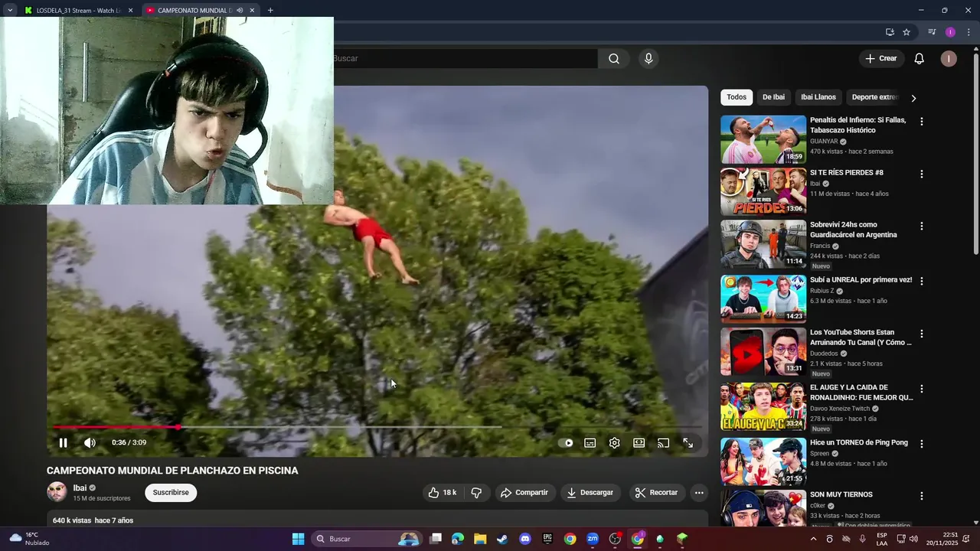
Task: Bookmark this page with the star icon
Action: (x=906, y=32)
